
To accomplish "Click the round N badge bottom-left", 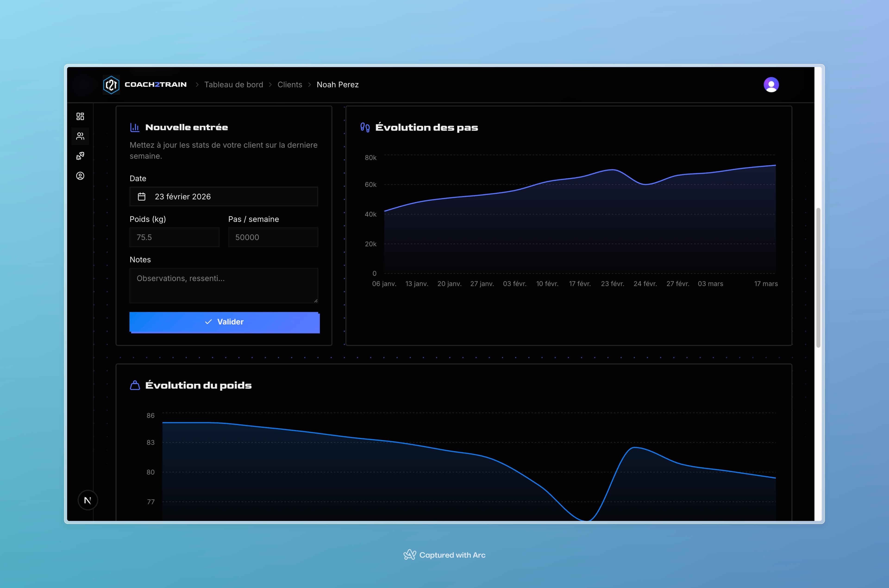I will click(x=88, y=500).
